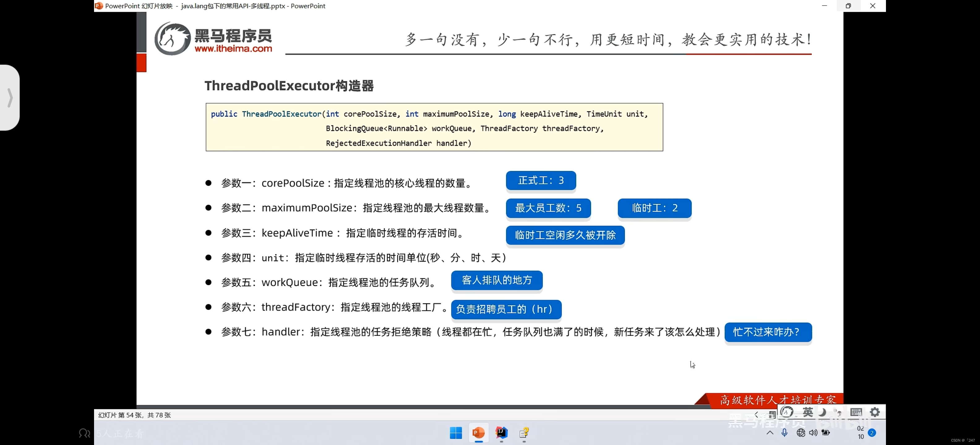The width and height of the screenshot is (980, 445).
Task: Open notification center badge showing 2
Action: [872, 433]
